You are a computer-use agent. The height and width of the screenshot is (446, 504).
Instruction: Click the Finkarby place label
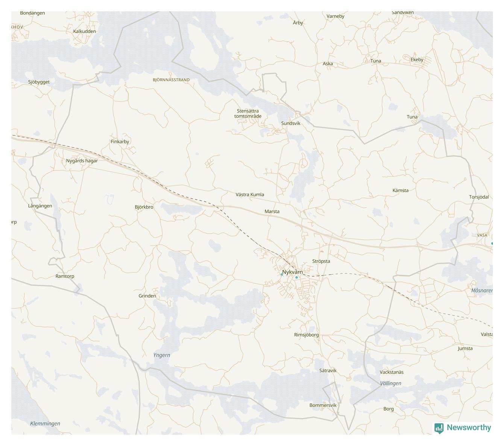point(120,142)
